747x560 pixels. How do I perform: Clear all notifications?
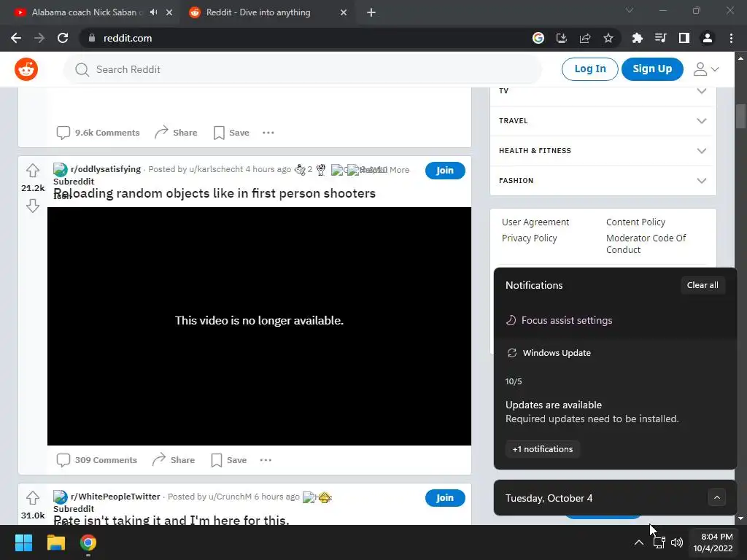(703, 285)
